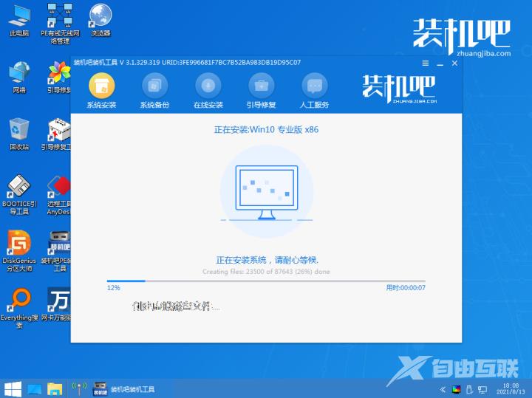Open 网卡万能驱动 desktop icon
532x398 pixels.
coord(56,304)
